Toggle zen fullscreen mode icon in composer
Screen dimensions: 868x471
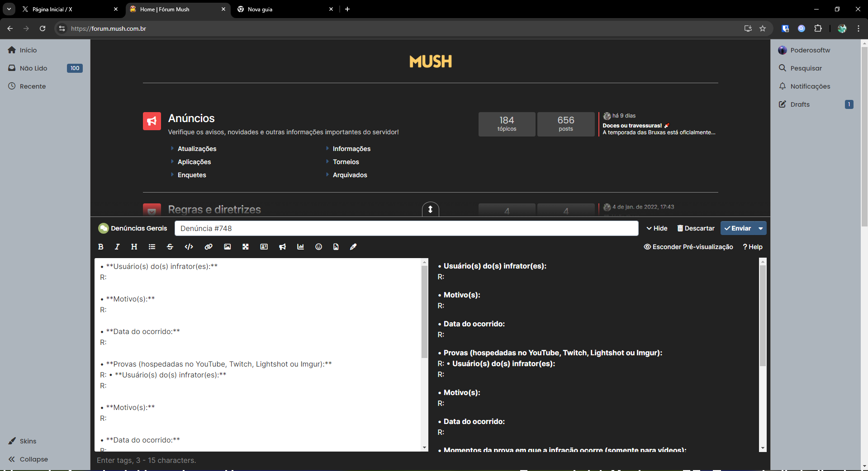246,247
